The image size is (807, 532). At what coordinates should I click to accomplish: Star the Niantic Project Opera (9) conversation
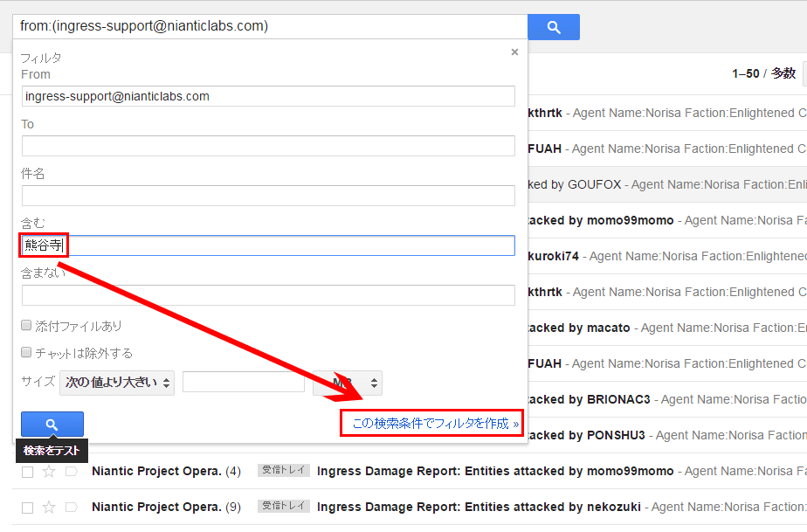pos(49,508)
